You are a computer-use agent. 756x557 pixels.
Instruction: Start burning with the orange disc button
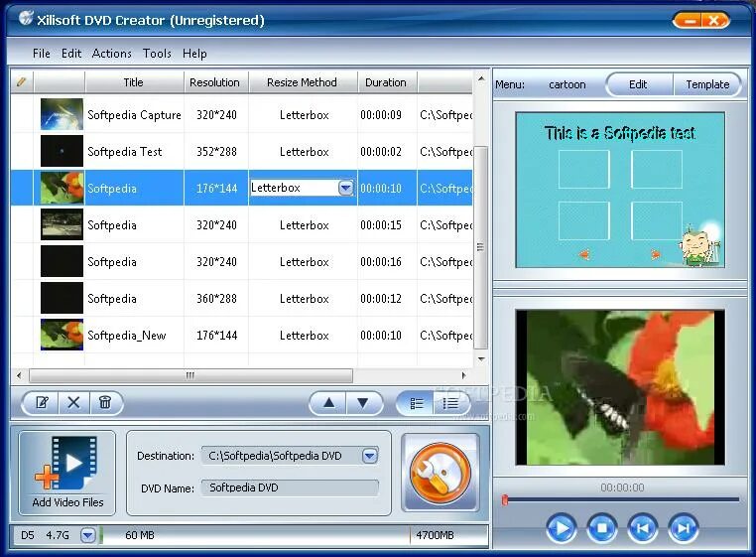point(441,473)
